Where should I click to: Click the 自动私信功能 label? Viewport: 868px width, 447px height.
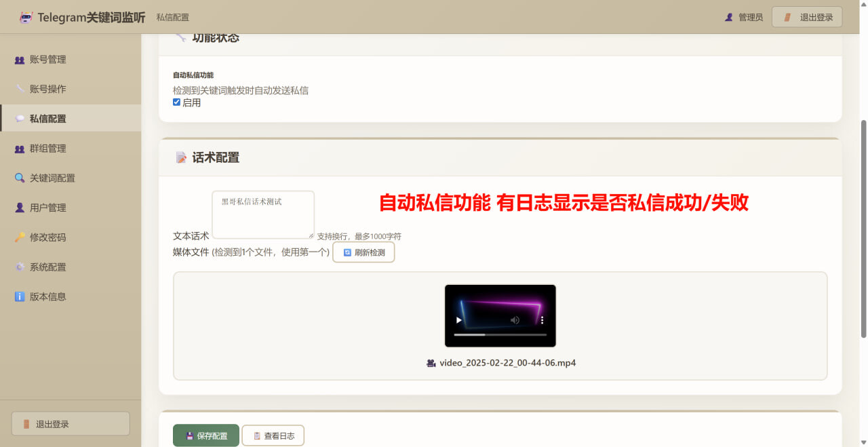coord(193,75)
